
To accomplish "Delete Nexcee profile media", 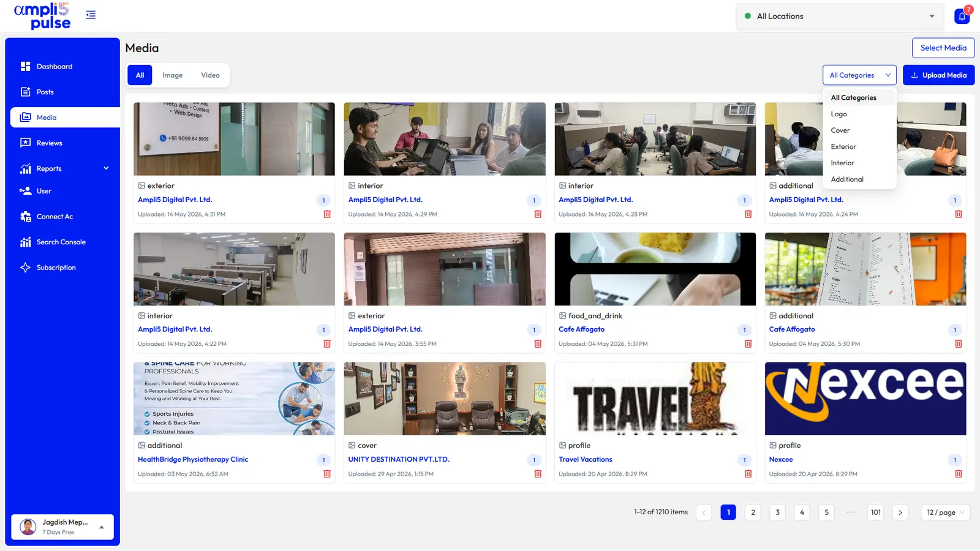I will tap(959, 474).
